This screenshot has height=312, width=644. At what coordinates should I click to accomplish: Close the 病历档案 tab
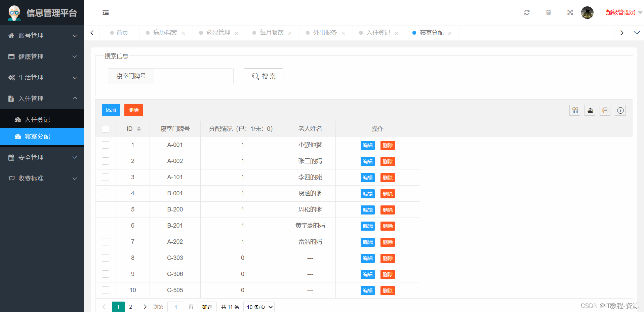pos(183,33)
